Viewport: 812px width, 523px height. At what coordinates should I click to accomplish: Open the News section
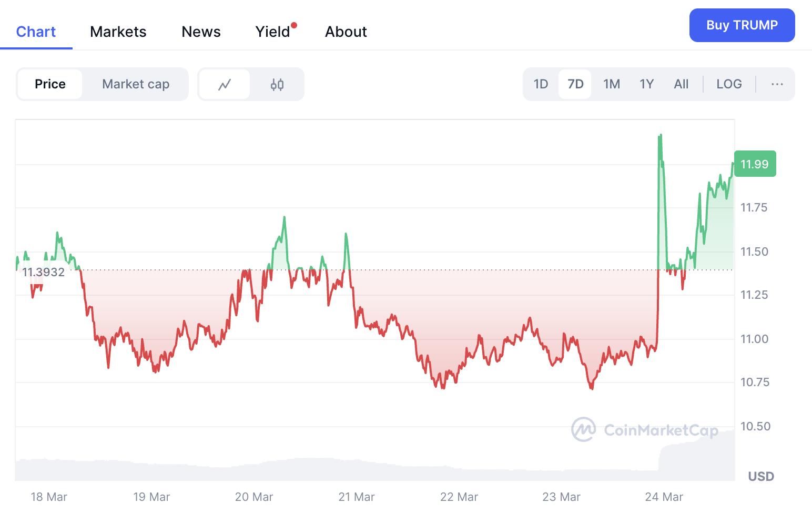201,32
